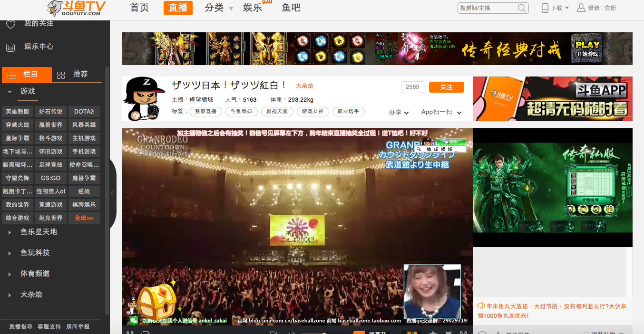Click the orange 关注 follow button
The image size is (644, 334).
(446, 87)
